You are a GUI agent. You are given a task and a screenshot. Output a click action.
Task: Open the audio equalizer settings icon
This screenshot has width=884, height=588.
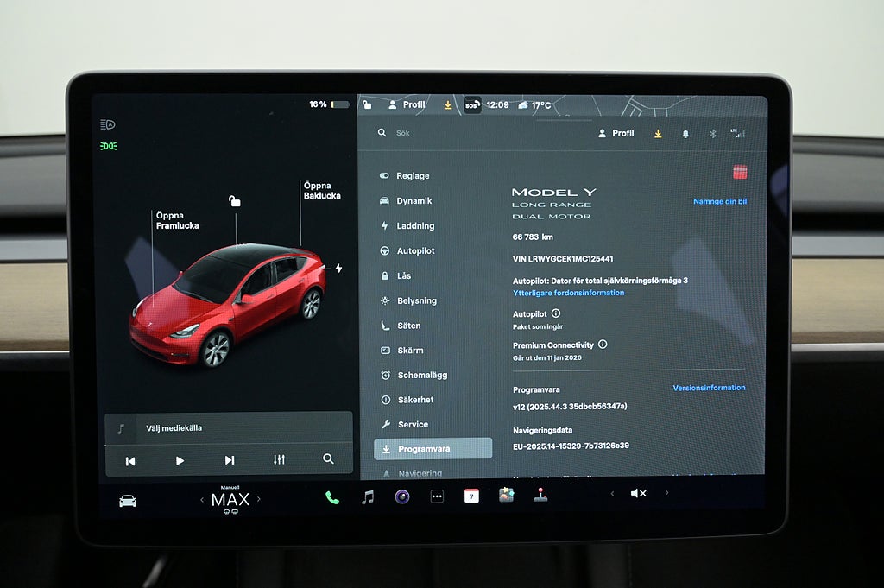coord(279,460)
